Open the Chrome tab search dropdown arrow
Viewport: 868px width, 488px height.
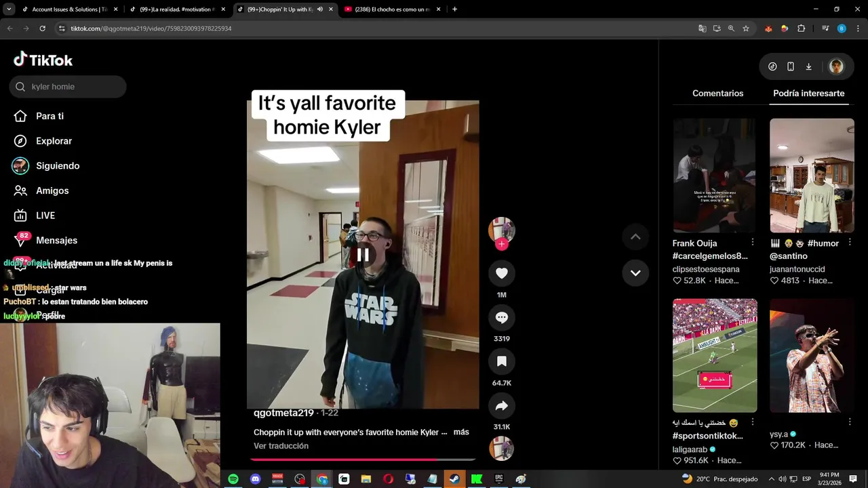tap(8, 9)
